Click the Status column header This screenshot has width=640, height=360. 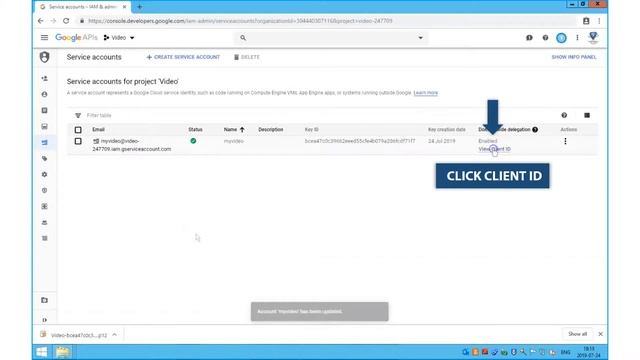coord(195,129)
